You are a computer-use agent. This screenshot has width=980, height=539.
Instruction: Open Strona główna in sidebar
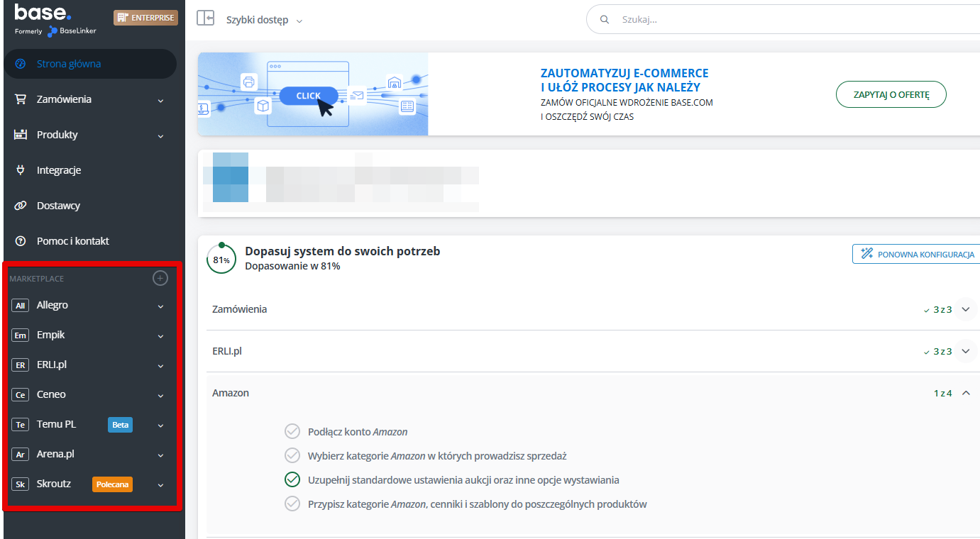(x=69, y=64)
